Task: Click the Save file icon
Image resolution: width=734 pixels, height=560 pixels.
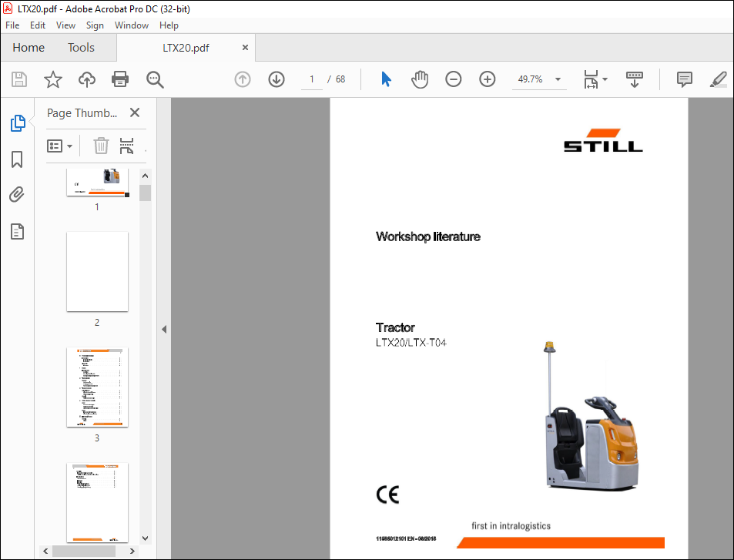Action: coord(19,79)
